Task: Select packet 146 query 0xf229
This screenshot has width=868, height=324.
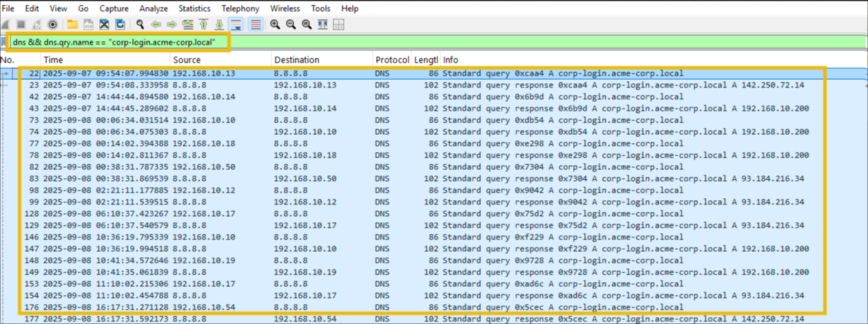Action: [434, 237]
